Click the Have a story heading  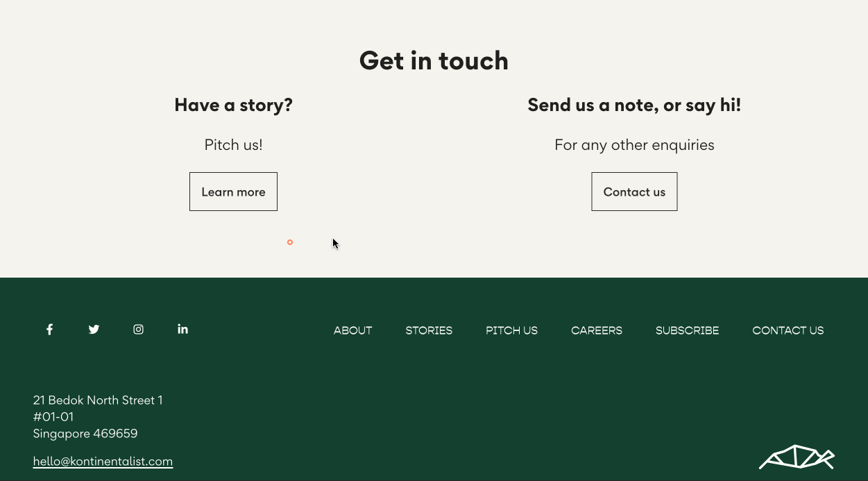pyautogui.click(x=233, y=105)
